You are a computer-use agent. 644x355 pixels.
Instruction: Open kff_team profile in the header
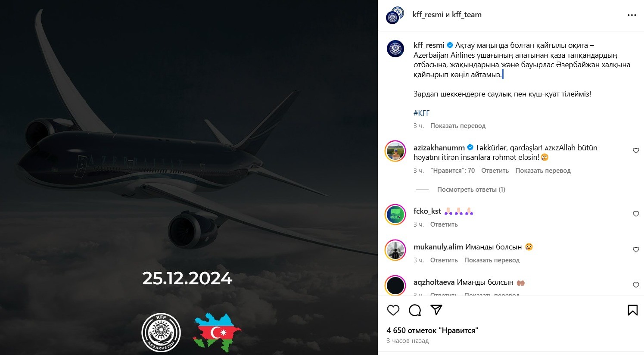(x=467, y=15)
